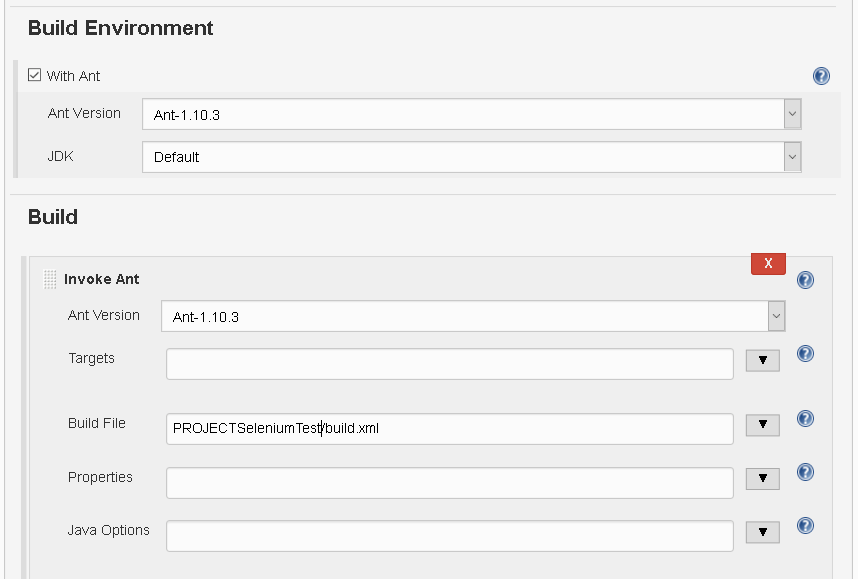
Task: Open help for Invoke Ant step
Action: point(805,280)
